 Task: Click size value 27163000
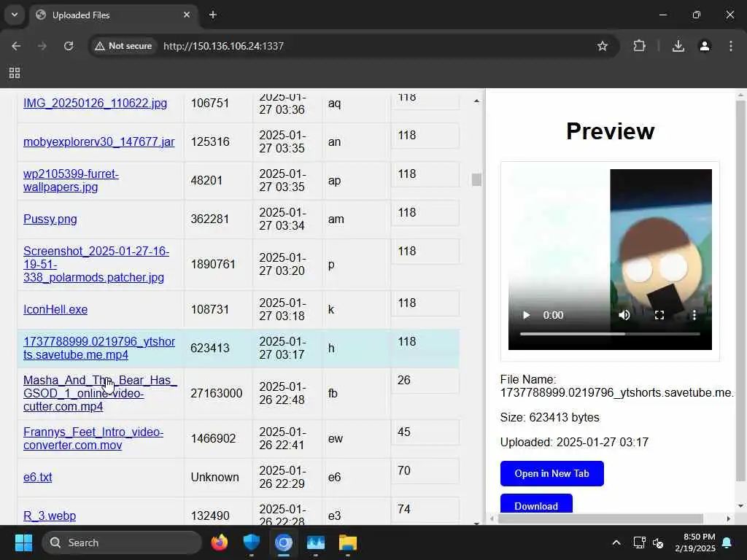pyautogui.click(x=216, y=393)
